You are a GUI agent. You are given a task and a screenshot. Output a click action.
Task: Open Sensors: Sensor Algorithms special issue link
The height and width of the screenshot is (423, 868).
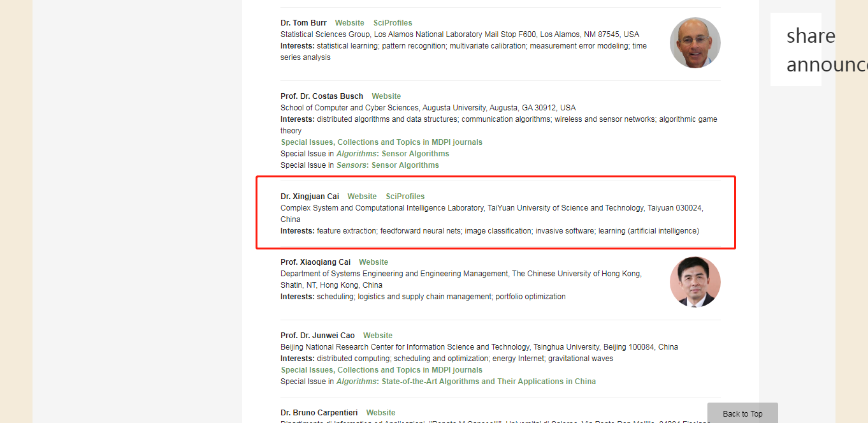pyautogui.click(x=387, y=165)
